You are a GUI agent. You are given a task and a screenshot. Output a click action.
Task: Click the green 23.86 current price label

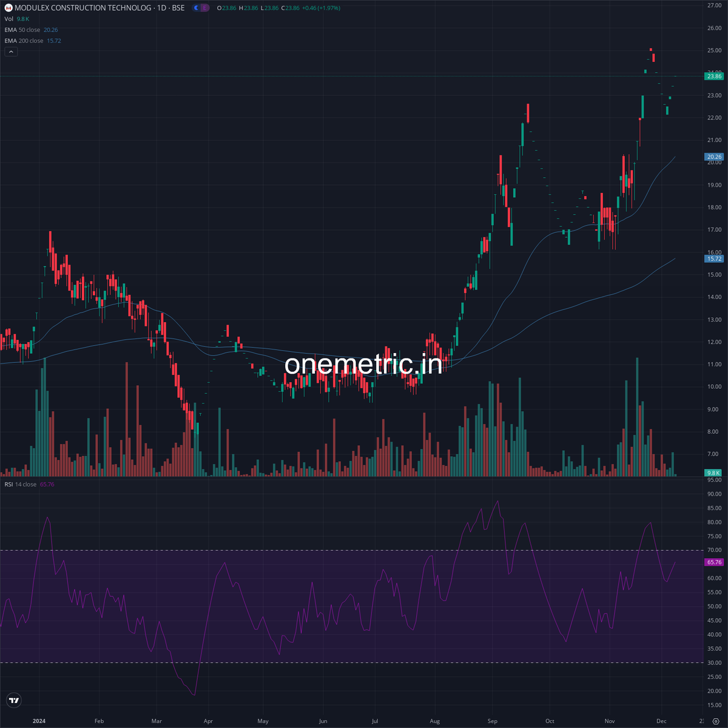click(x=714, y=76)
